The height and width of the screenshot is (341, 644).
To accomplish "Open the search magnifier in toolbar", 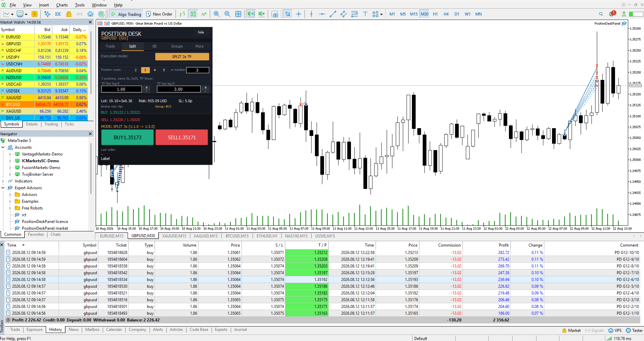I will click(x=601, y=14).
